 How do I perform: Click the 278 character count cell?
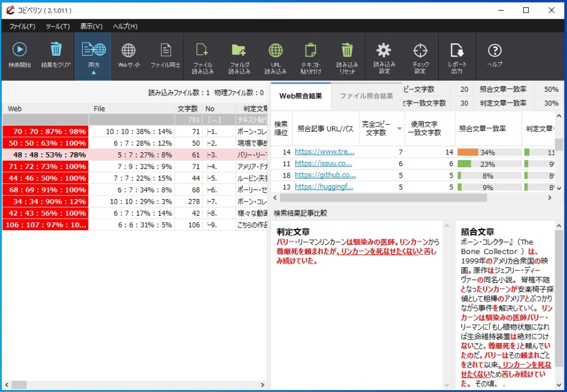point(188,201)
